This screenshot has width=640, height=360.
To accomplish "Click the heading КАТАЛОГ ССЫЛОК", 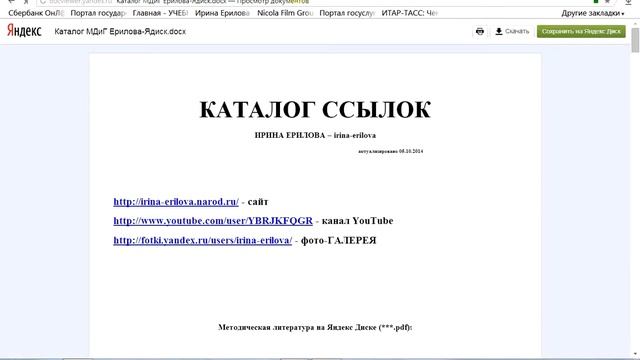I will tap(315, 109).
